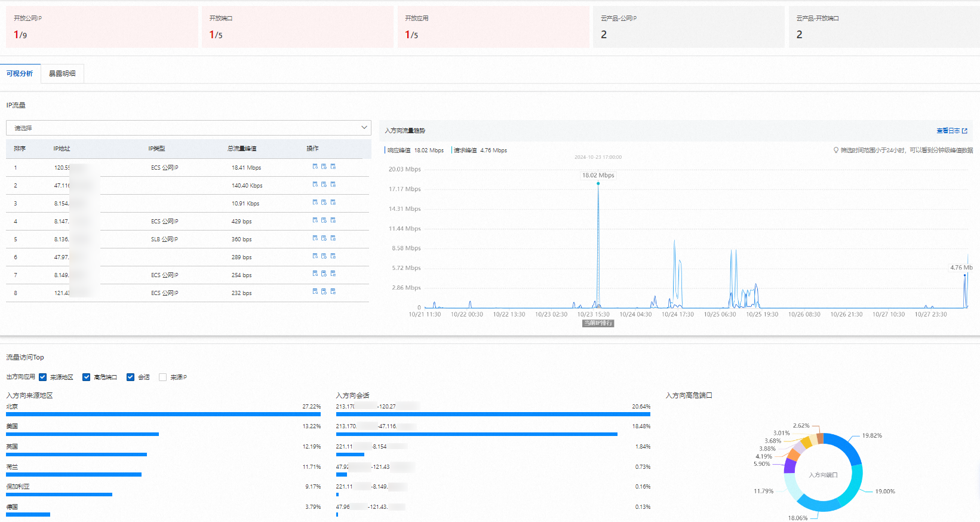Click the 4.76 Mb label at chart end

coord(961,268)
